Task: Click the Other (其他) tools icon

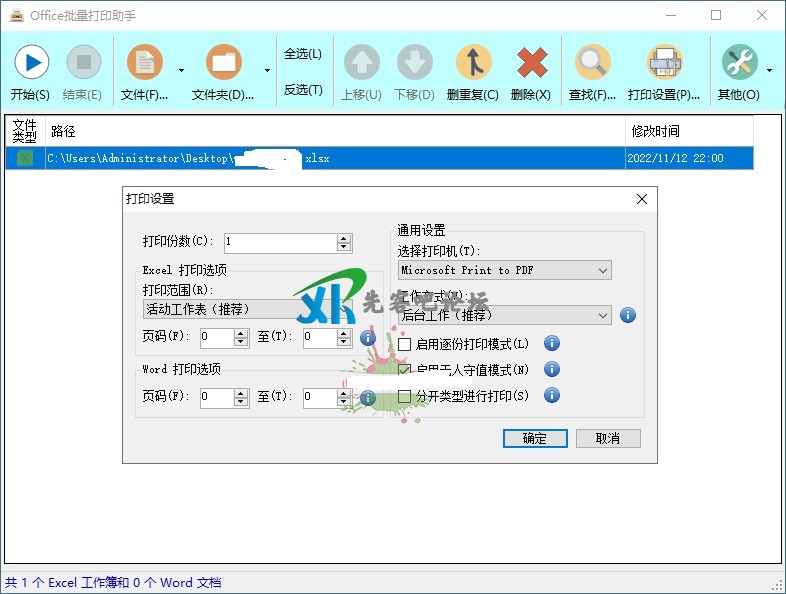Action: pos(739,63)
